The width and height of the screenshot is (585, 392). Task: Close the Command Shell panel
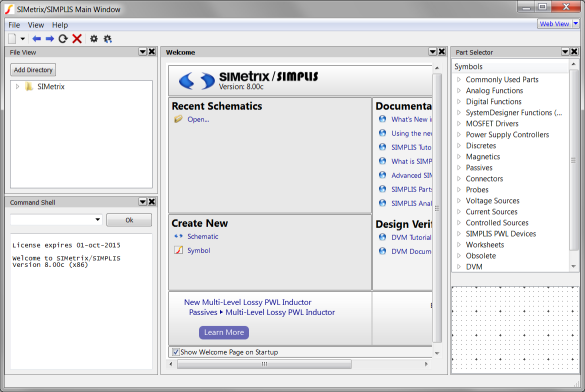(152, 202)
